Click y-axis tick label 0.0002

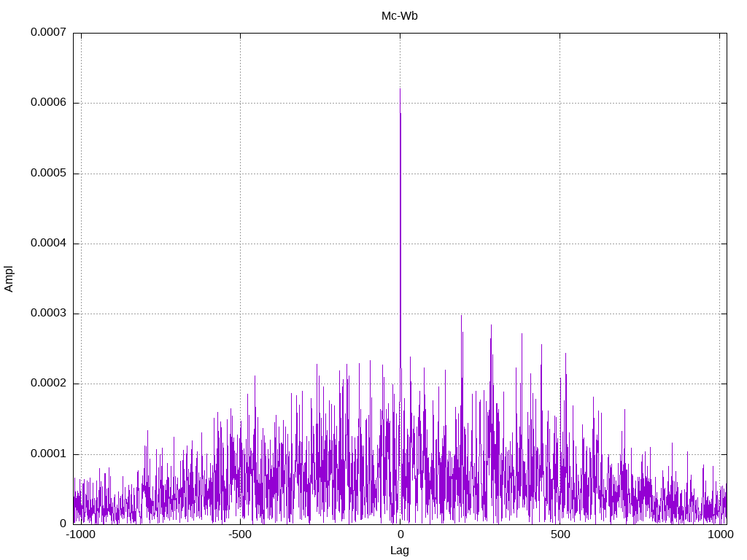[48, 384]
